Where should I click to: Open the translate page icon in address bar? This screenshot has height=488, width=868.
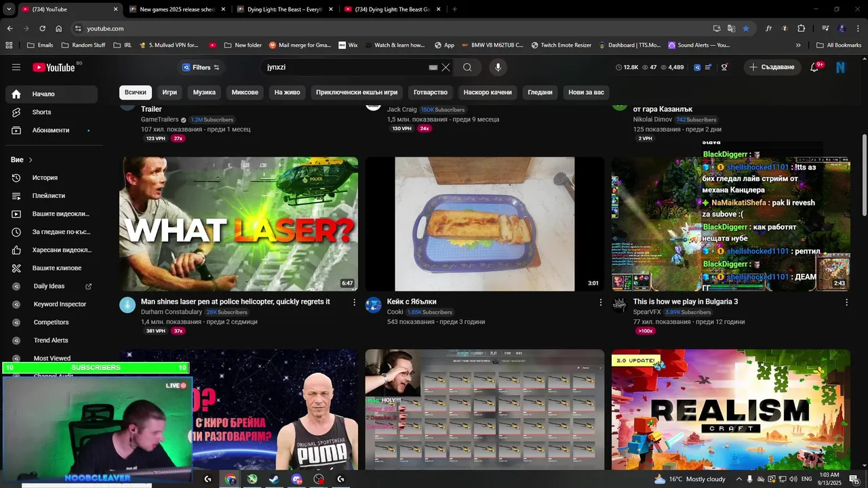coord(731,28)
